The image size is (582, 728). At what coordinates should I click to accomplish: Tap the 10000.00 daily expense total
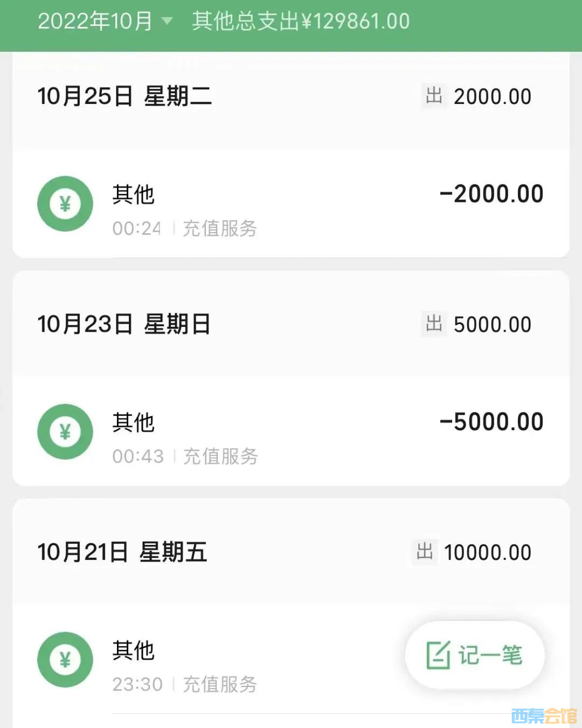click(488, 552)
